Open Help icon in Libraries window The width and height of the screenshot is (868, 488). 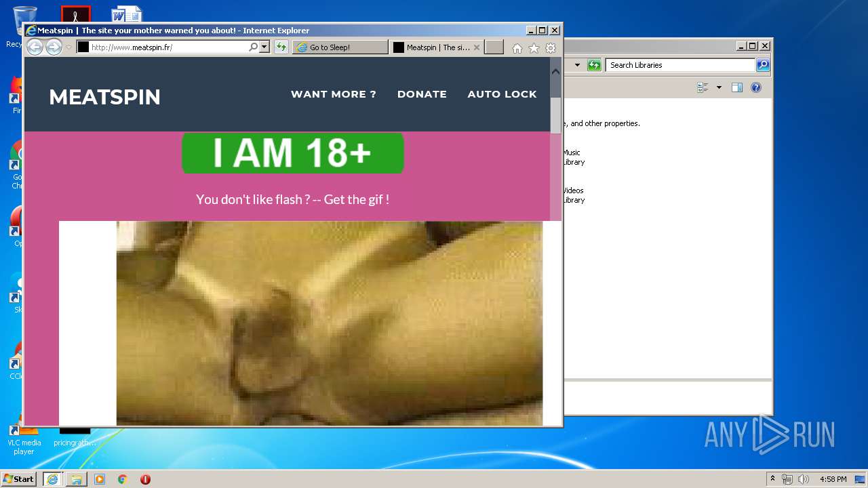tap(756, 87)
